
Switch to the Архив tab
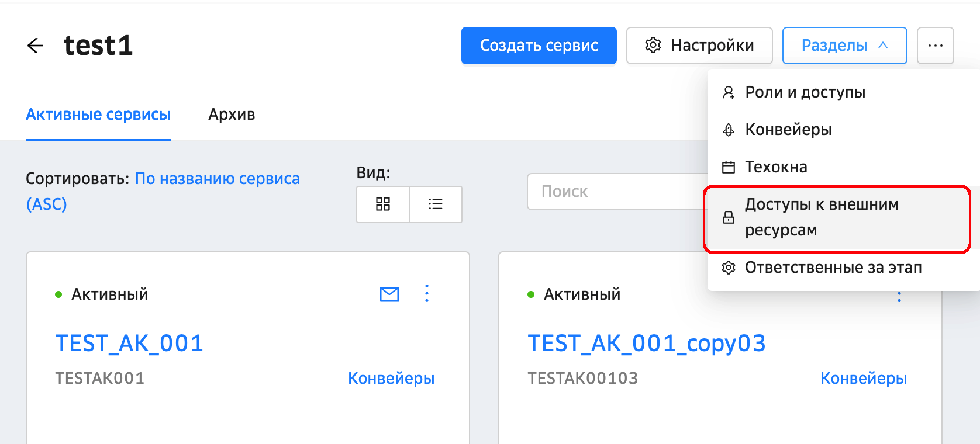(x=232, y=115)
